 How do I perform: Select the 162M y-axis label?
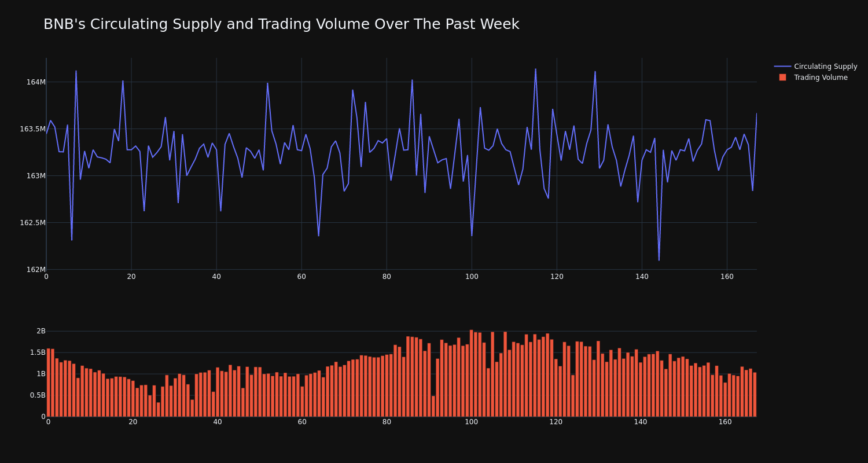[x=36, y=270]
